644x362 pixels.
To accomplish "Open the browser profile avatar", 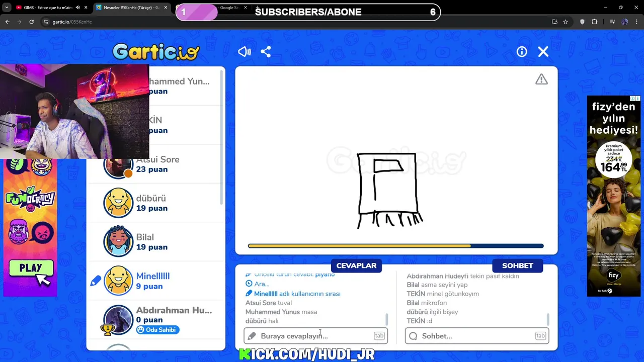I will [x=624, y=22].
